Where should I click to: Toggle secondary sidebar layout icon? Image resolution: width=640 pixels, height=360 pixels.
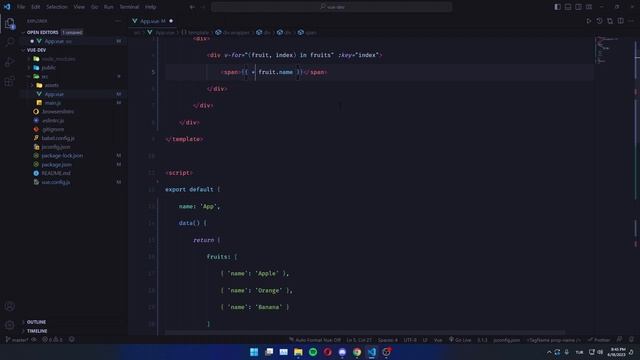coord(578,7)
